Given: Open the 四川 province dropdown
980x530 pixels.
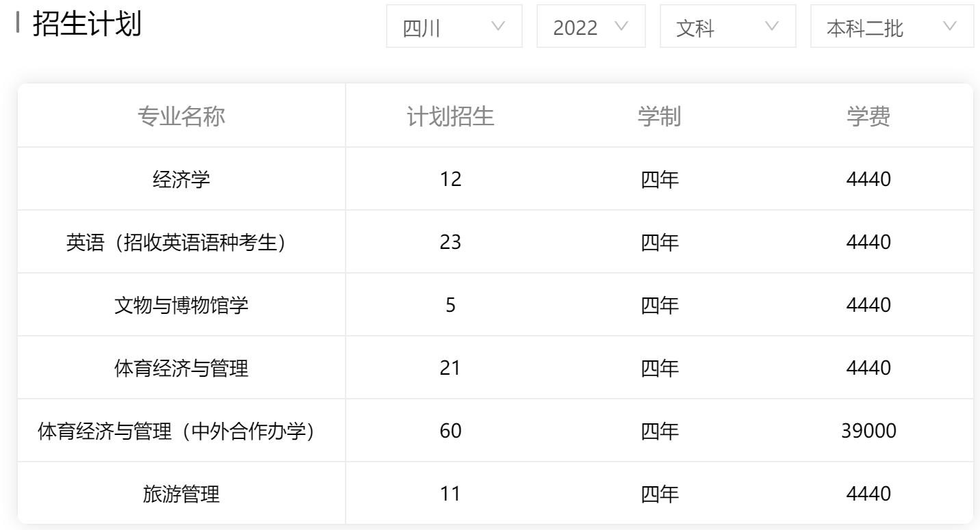Looking at the screenshot, I should click(454, 27).
